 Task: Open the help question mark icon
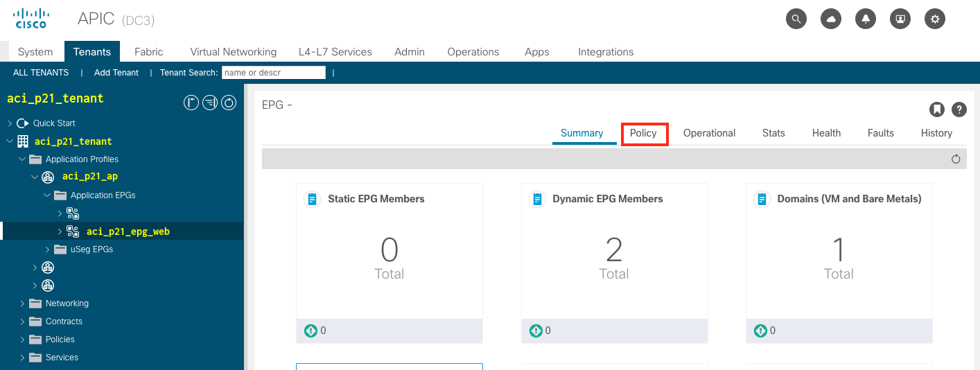point(959,109)
